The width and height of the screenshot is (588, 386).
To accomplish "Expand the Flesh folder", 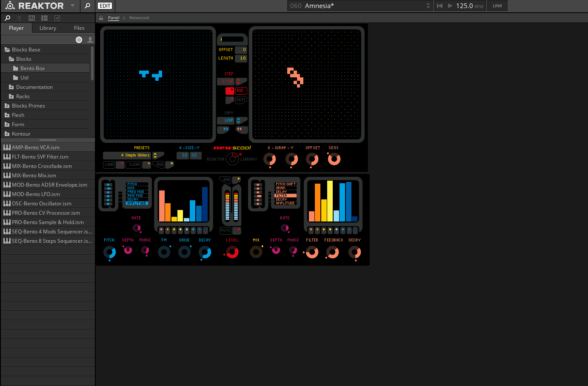I will click(46, 115).
